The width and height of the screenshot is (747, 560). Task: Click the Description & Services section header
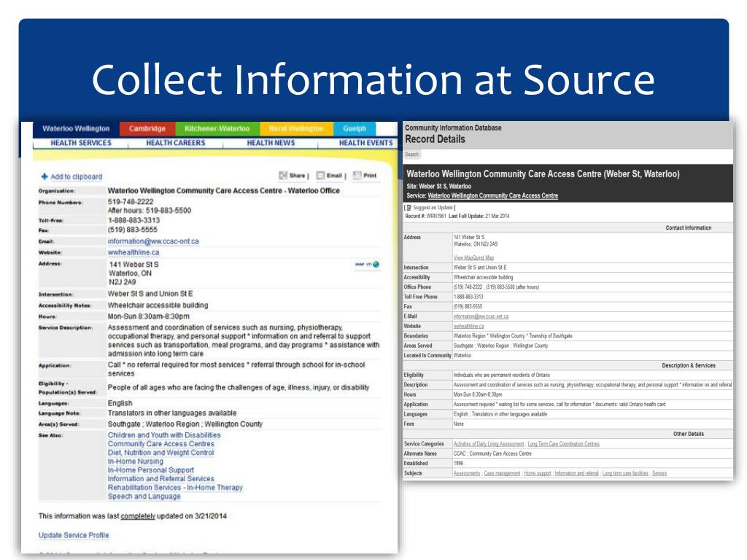click(689, 366)
